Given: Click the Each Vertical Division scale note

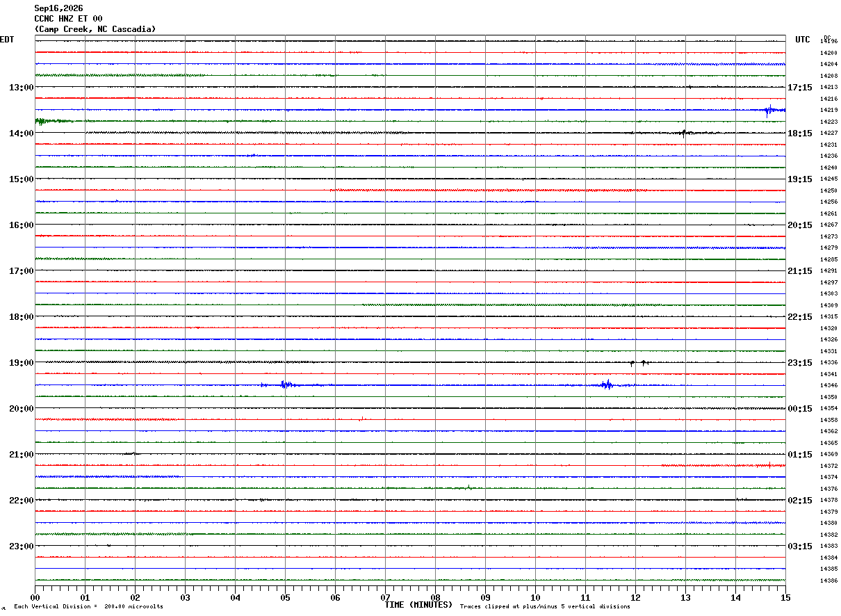Looking at the screenshot, I should click(88, 607).
